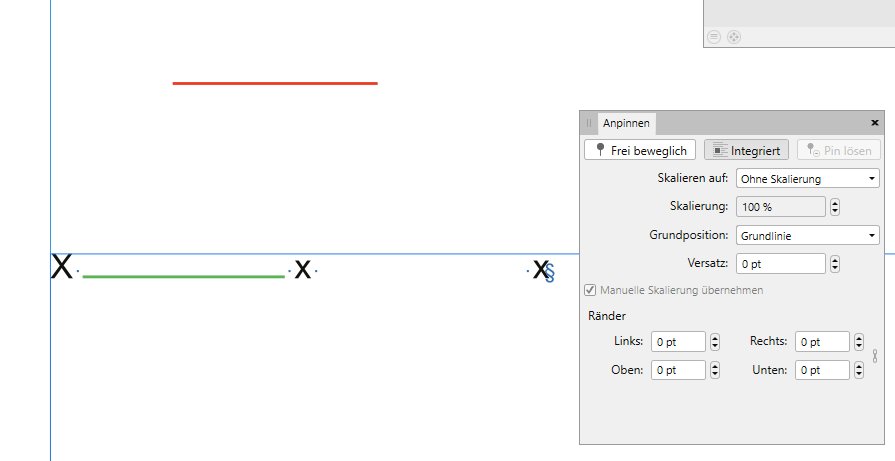Viewport: 895px width, 461px height.
Task: Close the Anpinnen panel
Action: coord(875,123)
